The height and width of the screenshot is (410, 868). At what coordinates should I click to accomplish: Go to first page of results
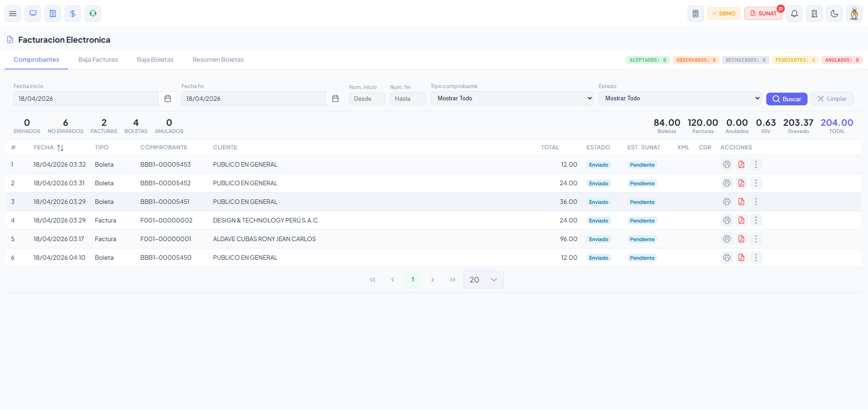tap(373, 280)
